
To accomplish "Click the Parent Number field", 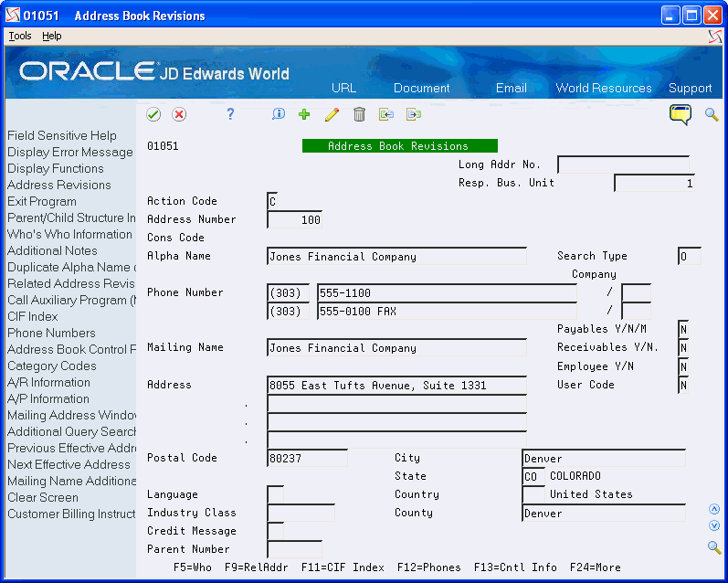I will 294,549.
